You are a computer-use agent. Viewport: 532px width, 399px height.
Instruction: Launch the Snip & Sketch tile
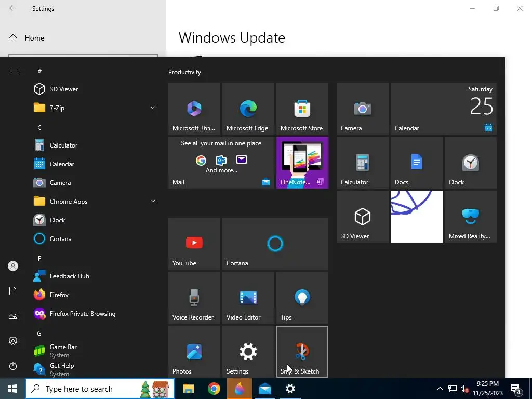tap(302, 352)
